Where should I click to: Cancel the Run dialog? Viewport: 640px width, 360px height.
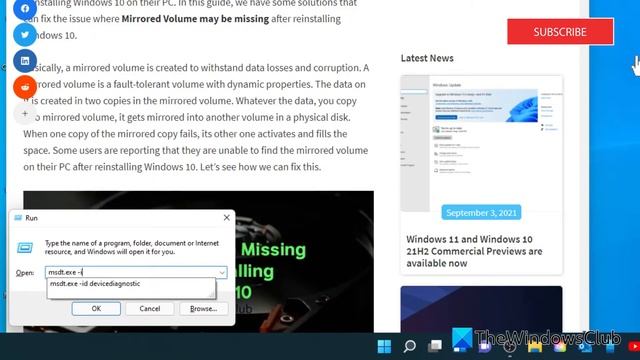pos(150,309)
